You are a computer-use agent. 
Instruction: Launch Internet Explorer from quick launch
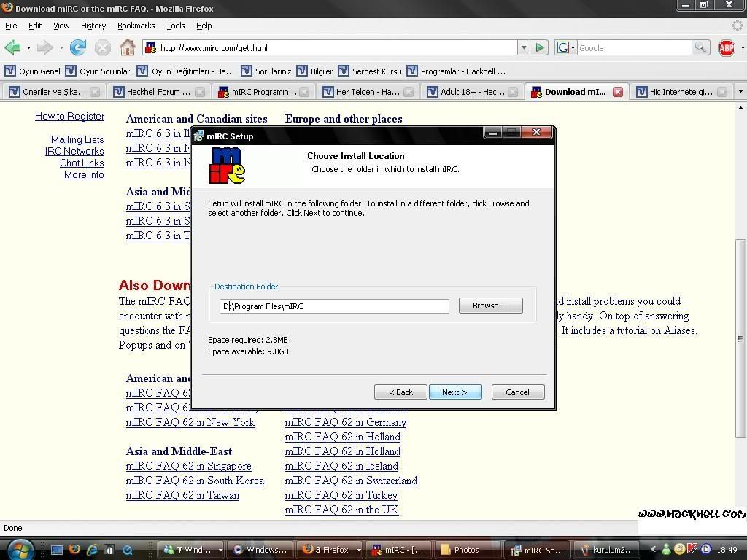click(x=92, y=550)
